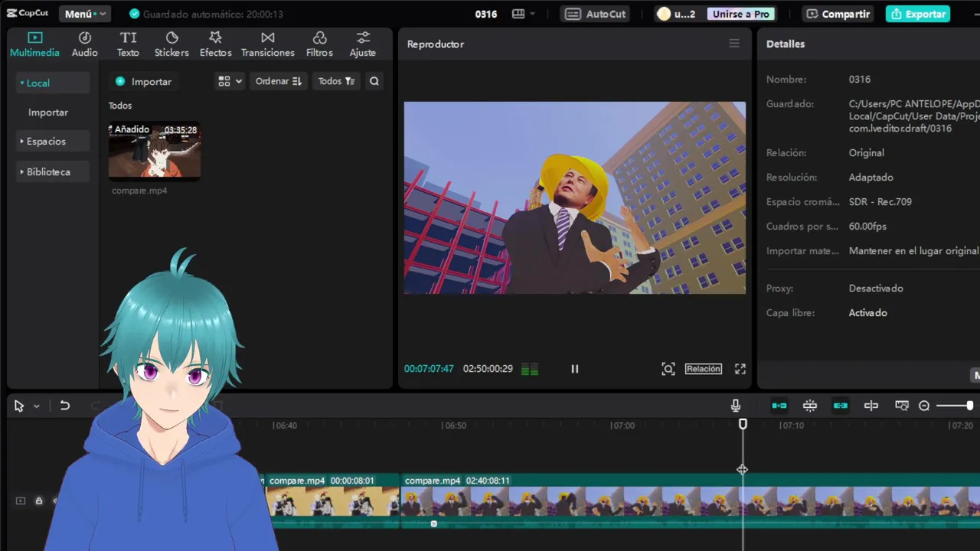Toggle track lock icon
980x551 pixels.
click(38, 500)
